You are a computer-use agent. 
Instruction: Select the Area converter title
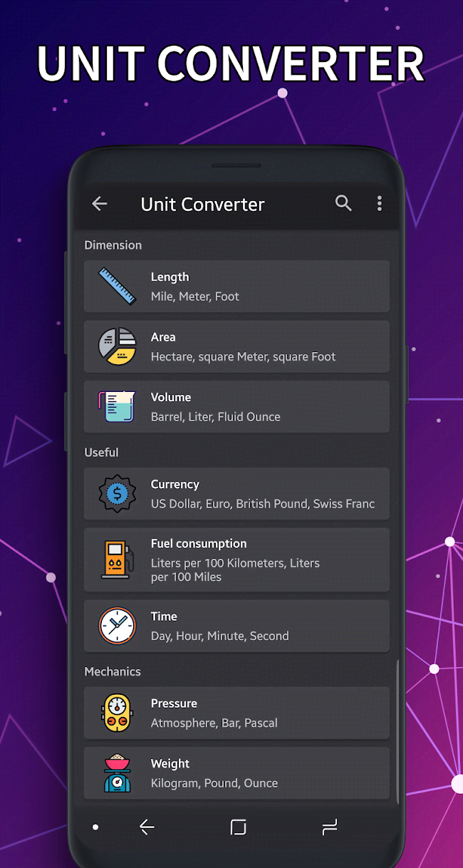[x=163, y=337]
